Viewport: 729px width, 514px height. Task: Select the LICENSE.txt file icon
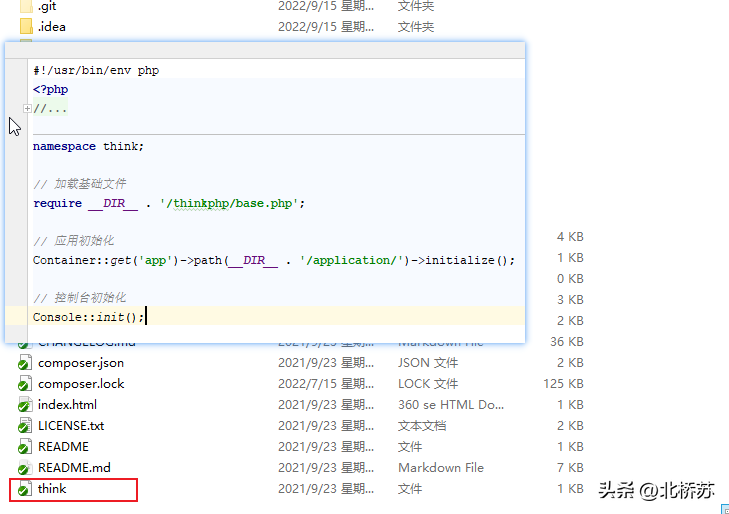[25, 426]
